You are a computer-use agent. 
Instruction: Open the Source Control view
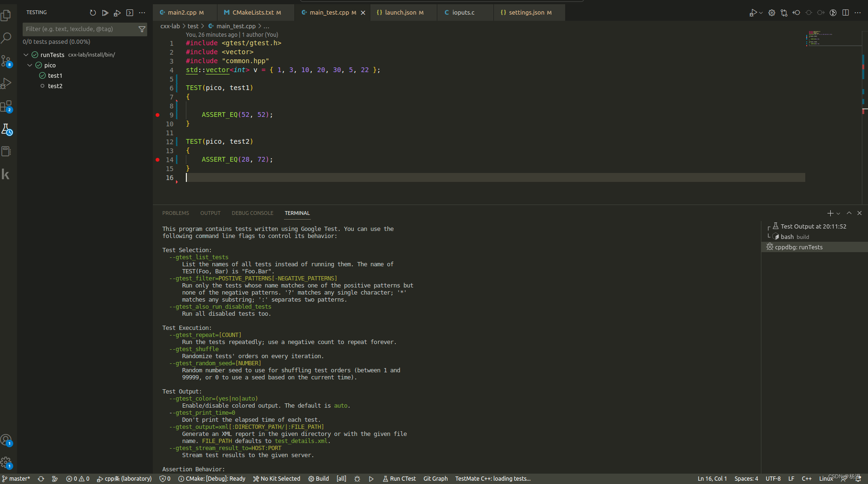tap(6, 60)
